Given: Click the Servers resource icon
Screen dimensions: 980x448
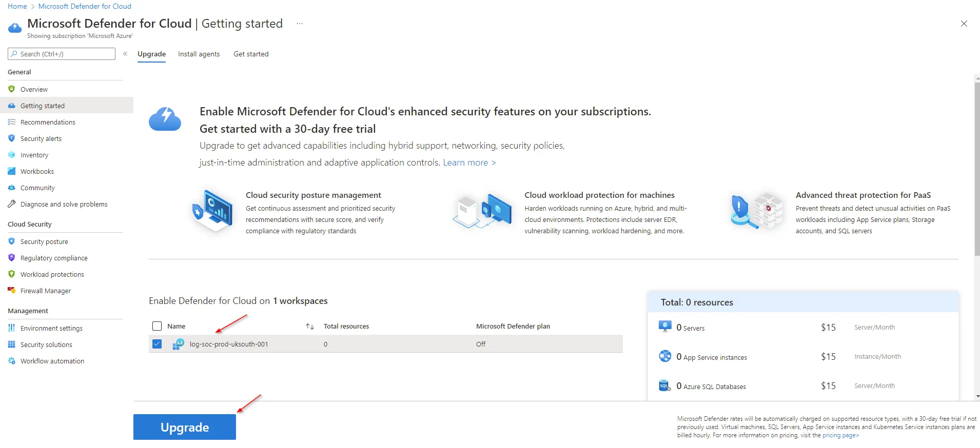Looking at the screenshot, I should click(x=665, y=327).
